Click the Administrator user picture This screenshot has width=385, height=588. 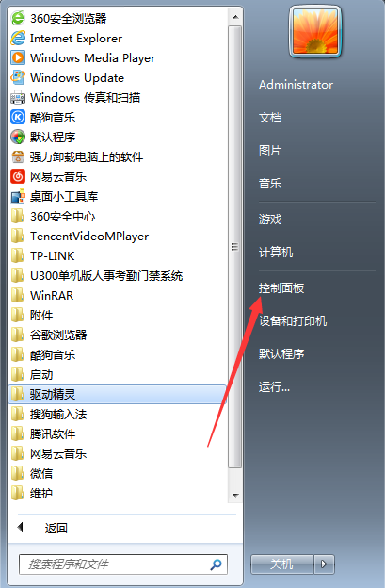click(x=315, y=32)
